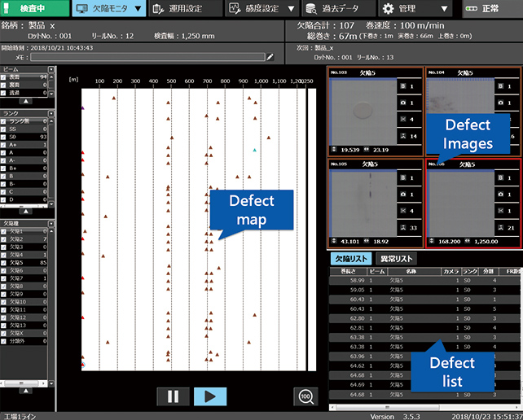Edit memo with the pencil icon
The height and width of the screenshot is (420, 523).
(x=270, y=57)
